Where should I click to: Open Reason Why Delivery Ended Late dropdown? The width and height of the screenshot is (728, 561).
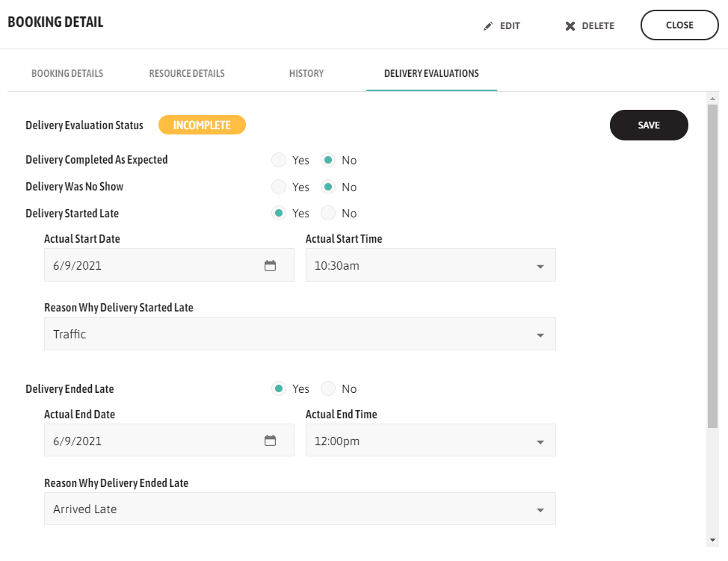[540, 510]
